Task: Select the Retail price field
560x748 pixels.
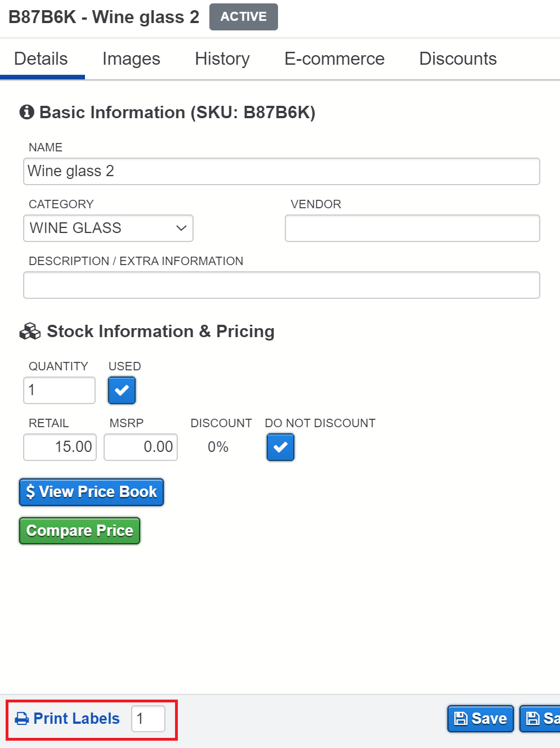Action: [x=60, y=447]
